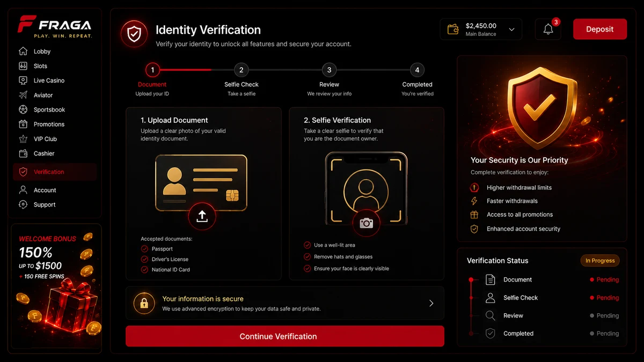Open the In Progress status badge

pyautogui.click(x=600, y=261)
